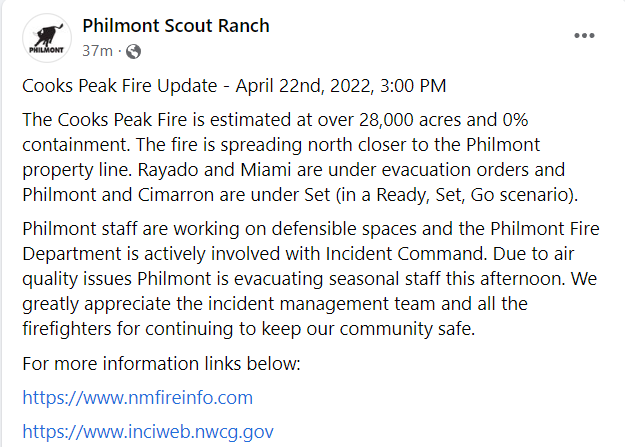
Task: Click the Cooks Peak Fire Update headline
Action: (120, 86)
